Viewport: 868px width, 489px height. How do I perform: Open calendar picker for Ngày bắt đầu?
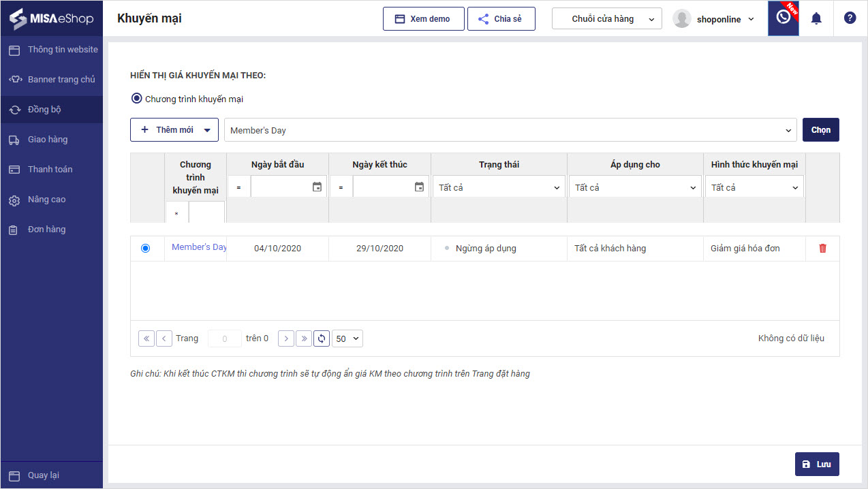(317, 187)
